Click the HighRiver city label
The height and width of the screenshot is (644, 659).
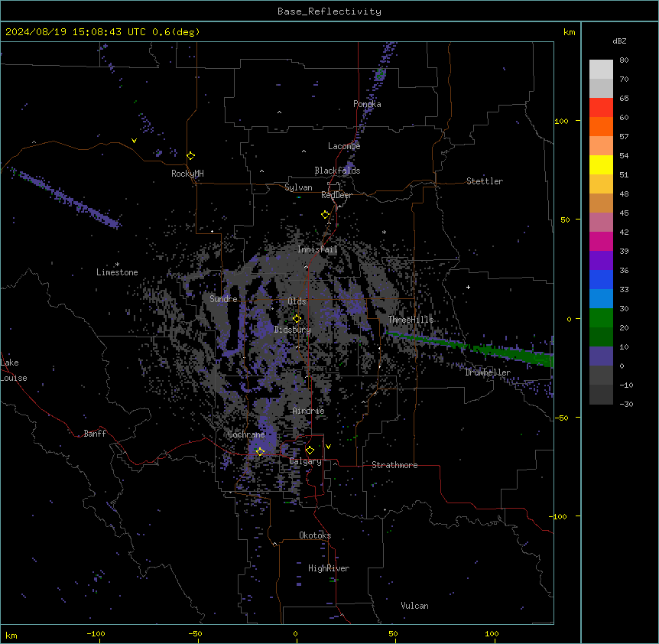click(329, 568)
